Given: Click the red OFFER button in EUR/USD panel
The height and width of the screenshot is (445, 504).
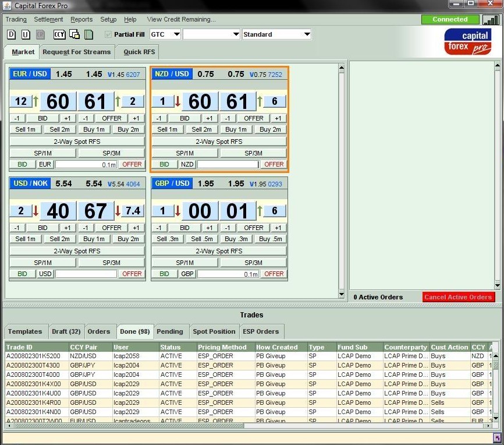Looking at the screenshot, I should [132, 164].
